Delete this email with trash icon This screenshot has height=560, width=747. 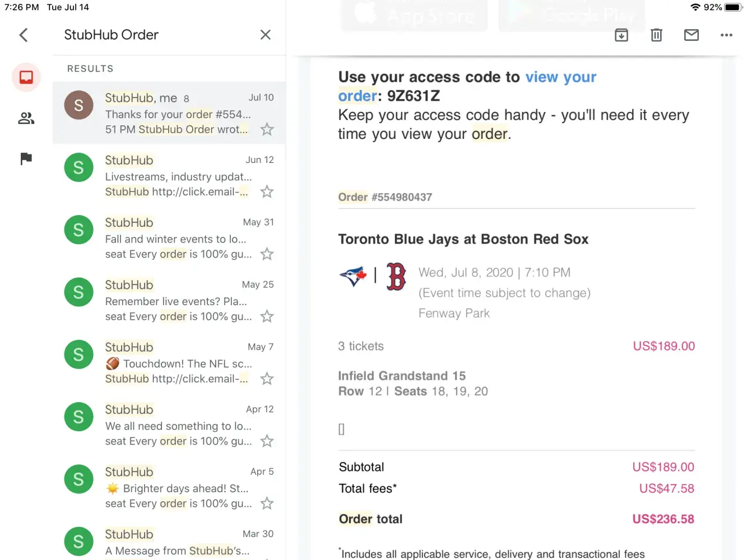coord(656,35)
